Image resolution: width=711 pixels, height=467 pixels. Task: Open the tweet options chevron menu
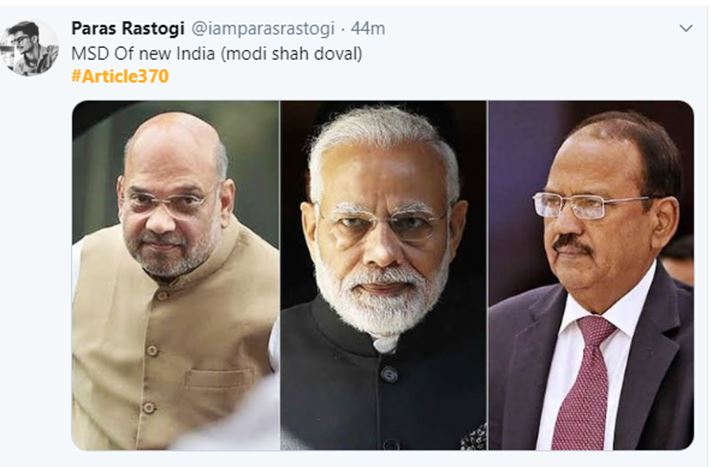(686, 28)
